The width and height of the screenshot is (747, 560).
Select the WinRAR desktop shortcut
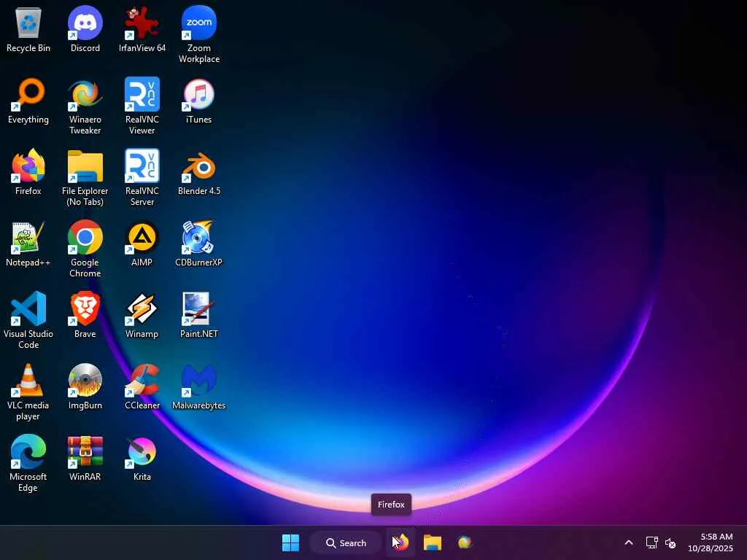tap(85, 458)
